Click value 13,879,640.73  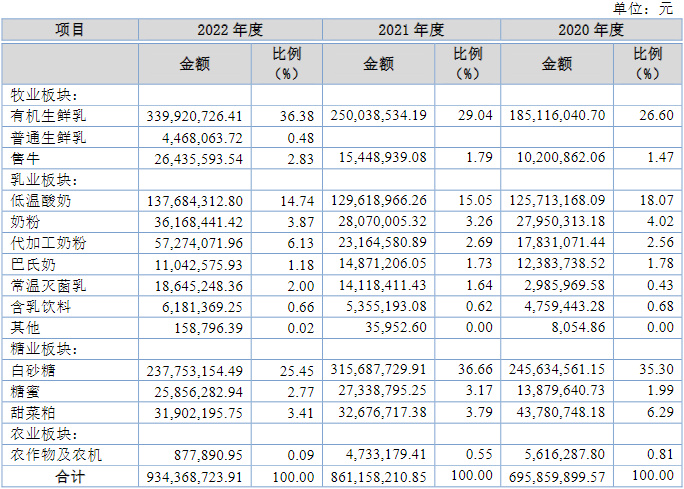[x=561, y=390]
